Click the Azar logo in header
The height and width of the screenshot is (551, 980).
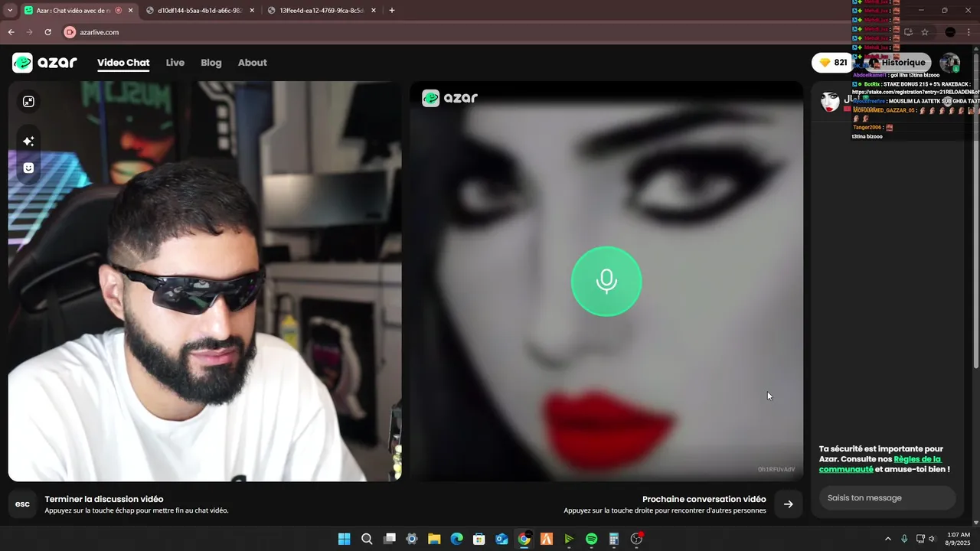44,63
